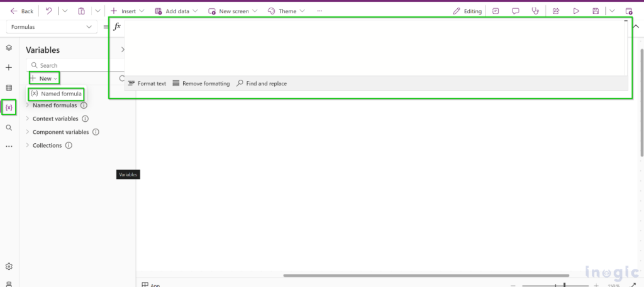Viewport: 644px width, 287px height.
Task: Open the New dropdown in Variables
Action: [x=45, y=79]
